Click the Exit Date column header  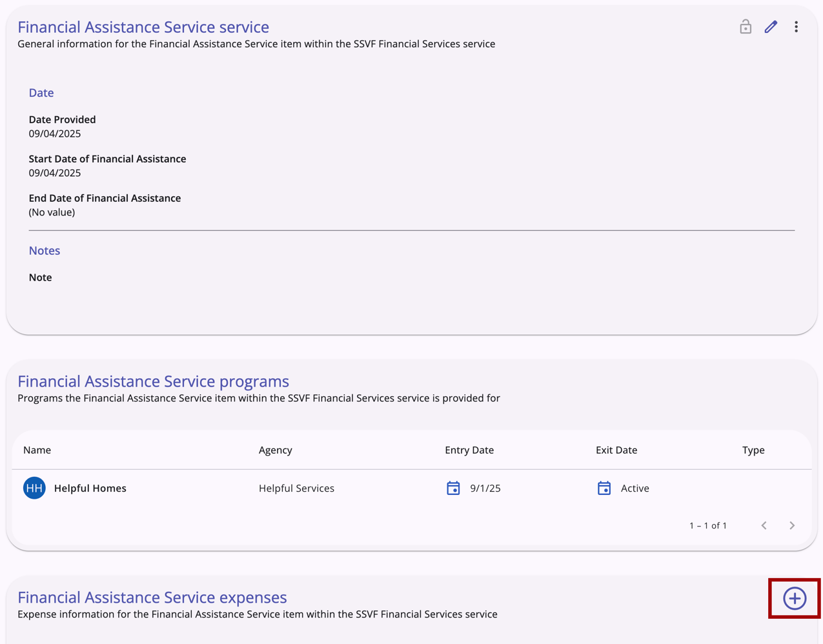coord(616,450)
